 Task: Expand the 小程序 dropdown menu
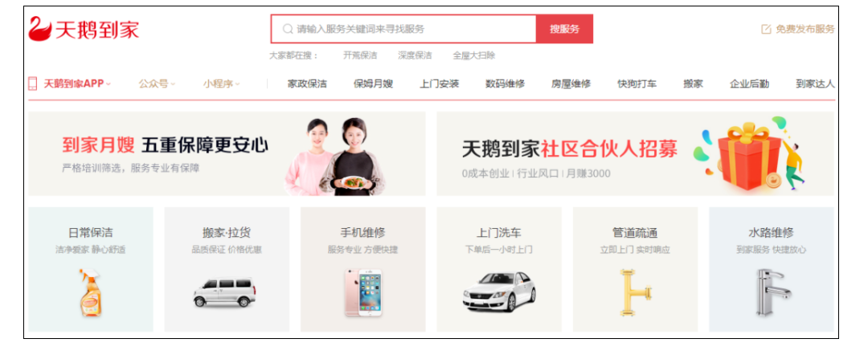click(x=222, y=84)
